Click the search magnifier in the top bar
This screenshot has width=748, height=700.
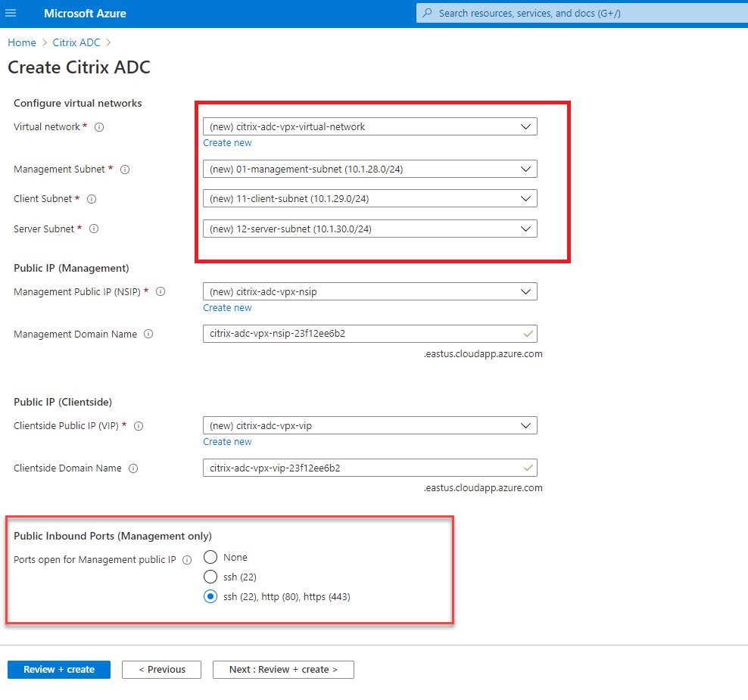click(428, 13)
